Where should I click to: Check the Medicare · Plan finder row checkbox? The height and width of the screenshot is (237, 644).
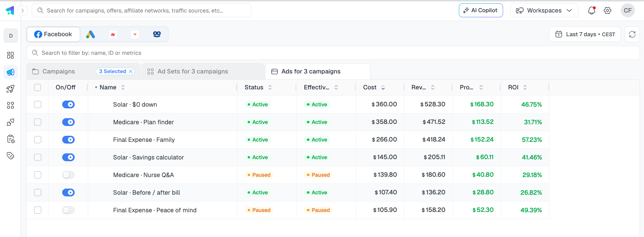[38, 122]
